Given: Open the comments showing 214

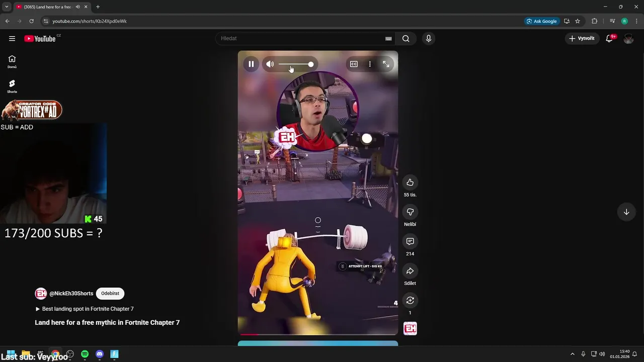Looking at the screenshot, I should (410, 241).
